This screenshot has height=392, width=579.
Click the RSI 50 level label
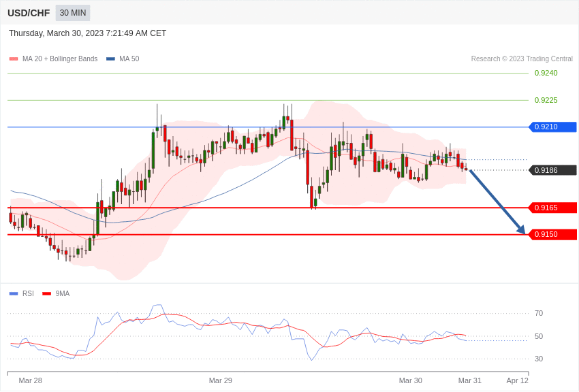[x=539, y=336]
